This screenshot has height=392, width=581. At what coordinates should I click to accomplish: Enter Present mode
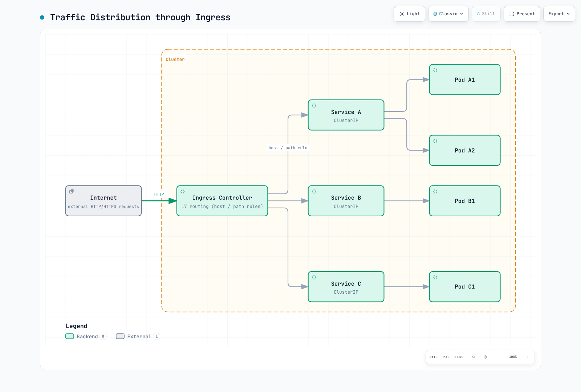coord(522,14)
